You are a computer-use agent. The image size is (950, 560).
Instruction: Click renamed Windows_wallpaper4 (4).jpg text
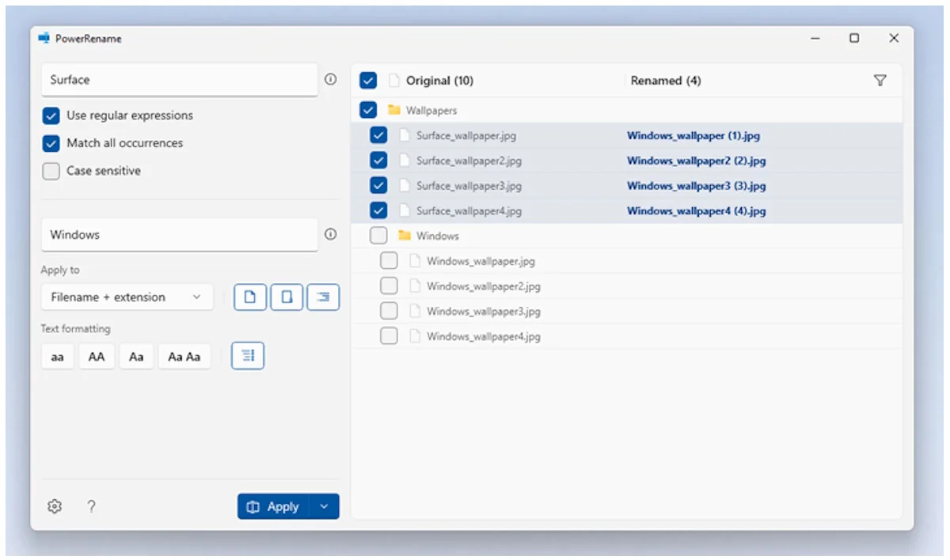697,210
